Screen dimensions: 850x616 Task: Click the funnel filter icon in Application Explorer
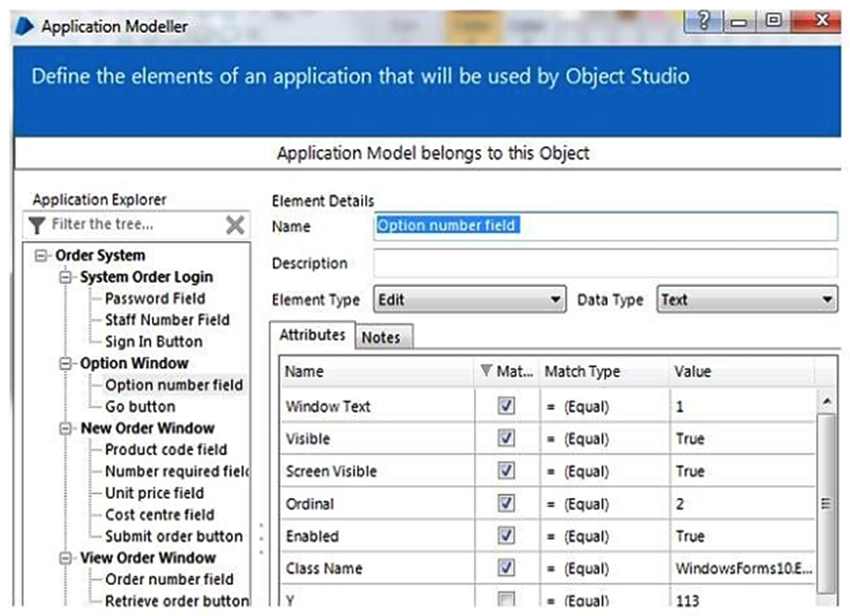pos(37,225)
